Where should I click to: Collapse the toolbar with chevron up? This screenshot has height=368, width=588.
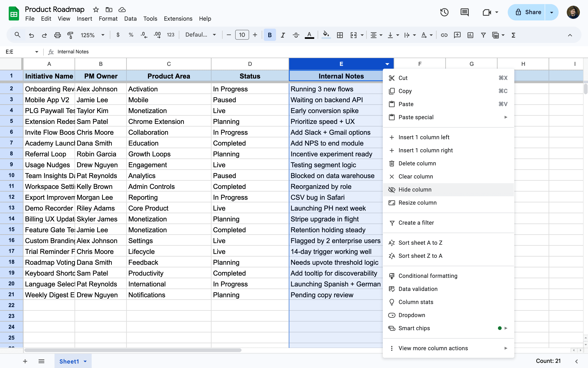(570, 35)
